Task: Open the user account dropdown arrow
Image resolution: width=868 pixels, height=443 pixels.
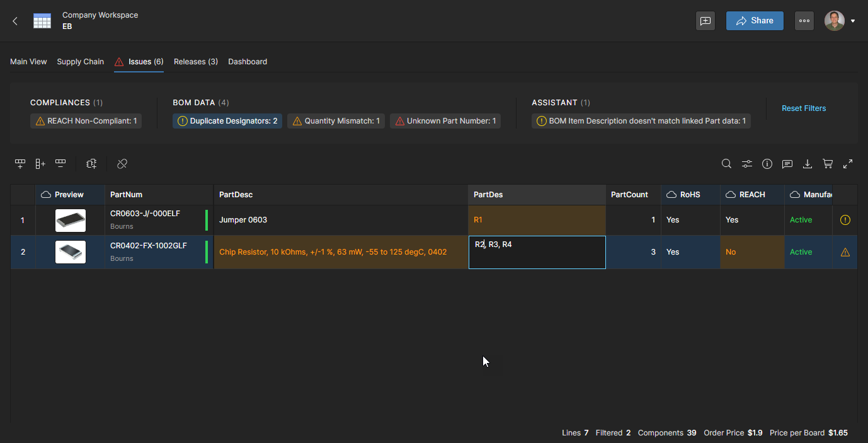Action: click(853, 21)
